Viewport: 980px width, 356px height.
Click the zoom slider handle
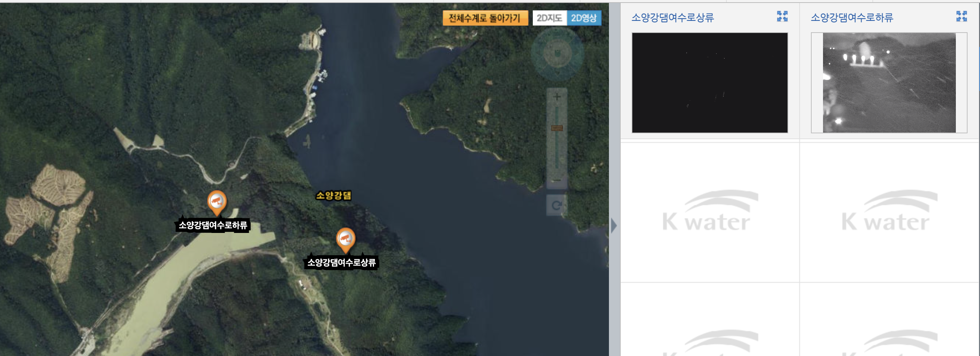557,128
